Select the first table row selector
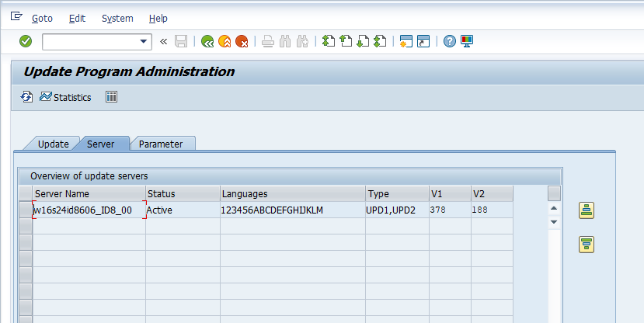Screen dimensions: 644x323 pos(25,210)
